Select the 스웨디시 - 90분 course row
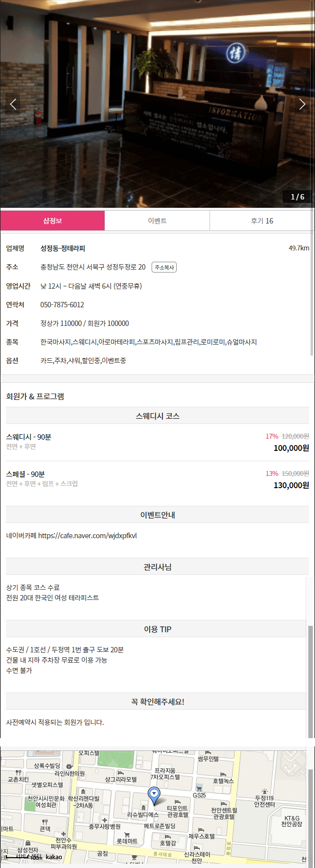315x868 pixels. point(157,442)
